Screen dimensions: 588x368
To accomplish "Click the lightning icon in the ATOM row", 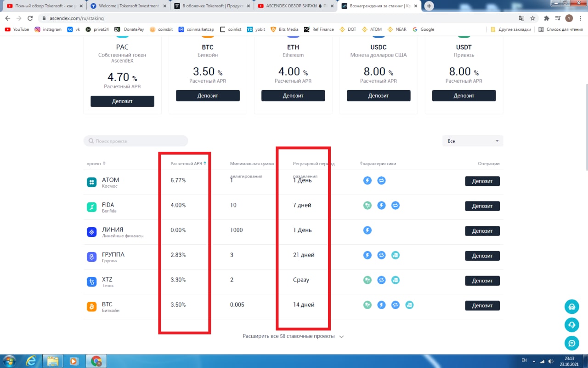I will tap(367, 181).
